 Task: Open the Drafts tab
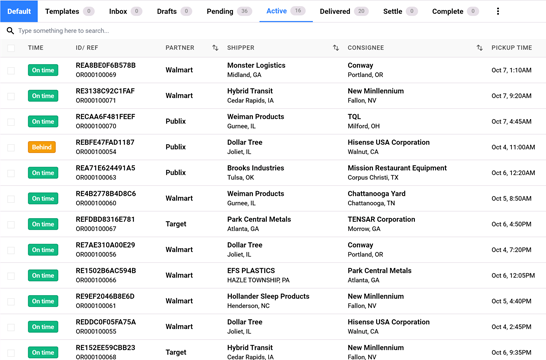(174, 11)
